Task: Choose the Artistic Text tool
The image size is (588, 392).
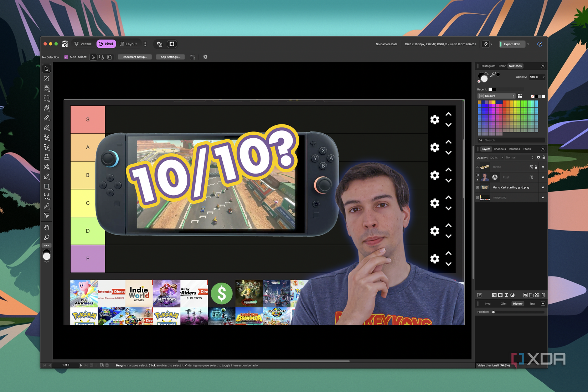Action: click(47, 196)
